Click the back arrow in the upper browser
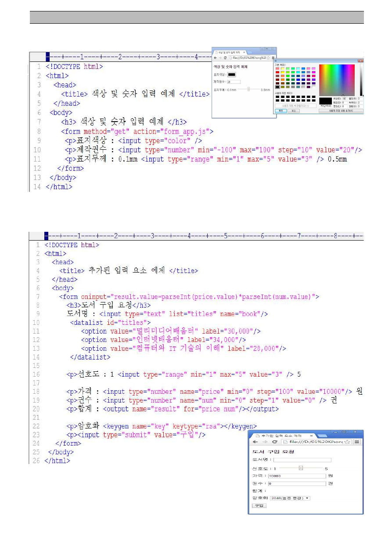The image size is (392, 554). 215,58
